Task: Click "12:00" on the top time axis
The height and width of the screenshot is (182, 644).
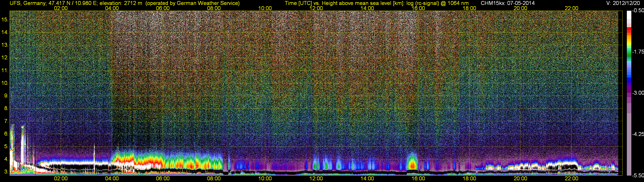Action: (x=316, y=8)
